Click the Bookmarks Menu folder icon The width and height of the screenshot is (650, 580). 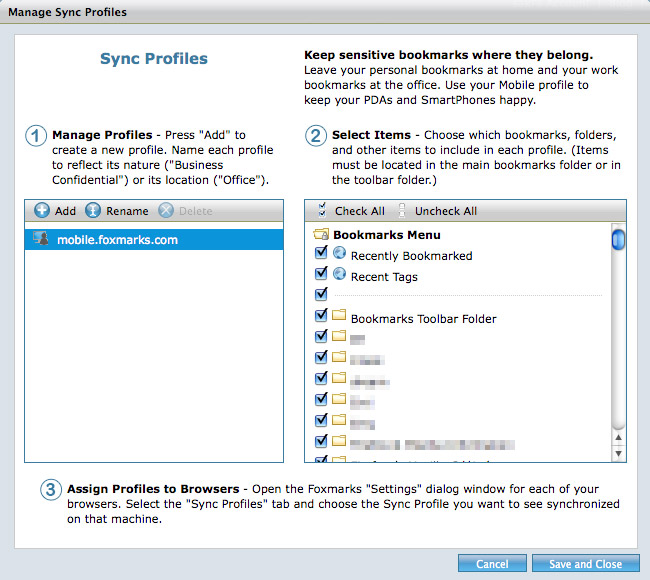pos(321,234)
